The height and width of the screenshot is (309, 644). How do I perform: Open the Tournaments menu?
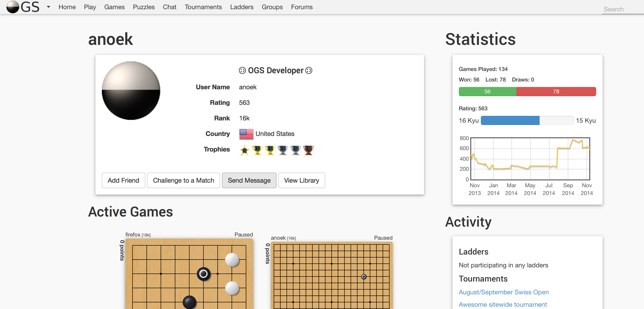tap(203, 7)
